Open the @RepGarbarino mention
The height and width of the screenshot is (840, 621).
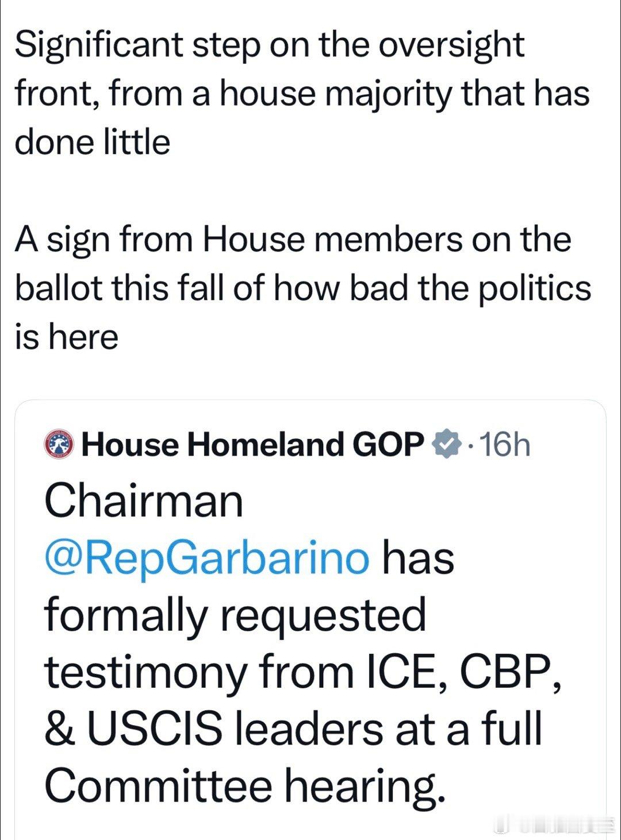(x=207, y=558)
